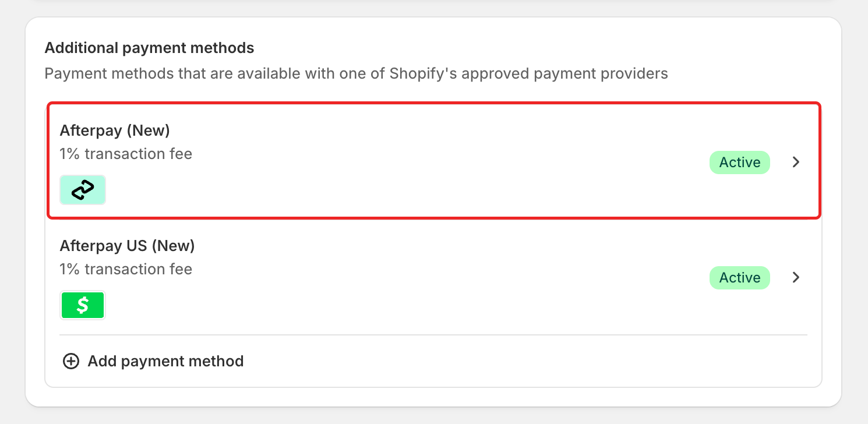This screenshot has height=424, width=868.
Task: Click the green dollar sign icon
Action: point(83,305)
